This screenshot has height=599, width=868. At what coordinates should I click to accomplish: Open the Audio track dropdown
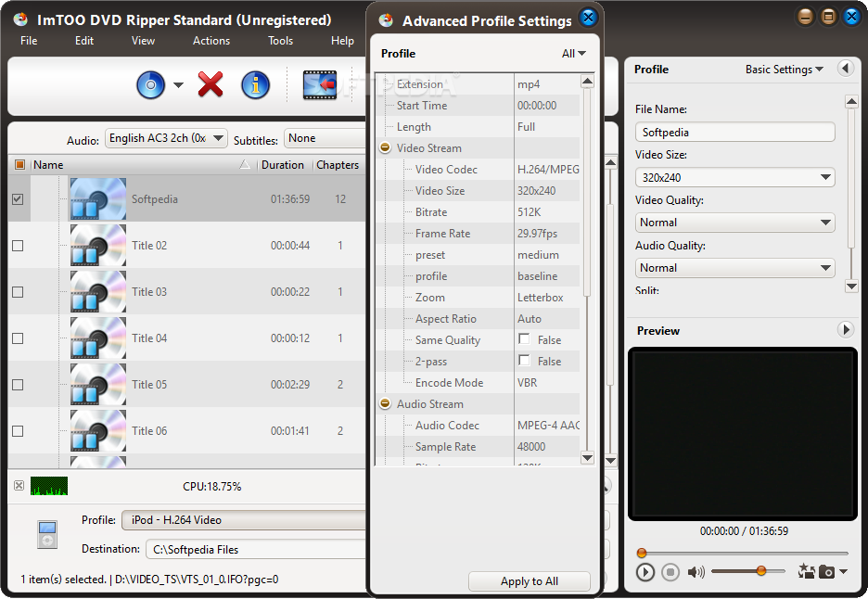click(166, 138)
